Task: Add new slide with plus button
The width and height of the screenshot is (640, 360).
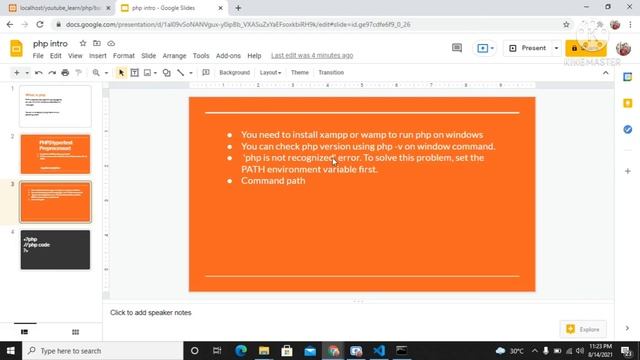Action: (16, 73)
